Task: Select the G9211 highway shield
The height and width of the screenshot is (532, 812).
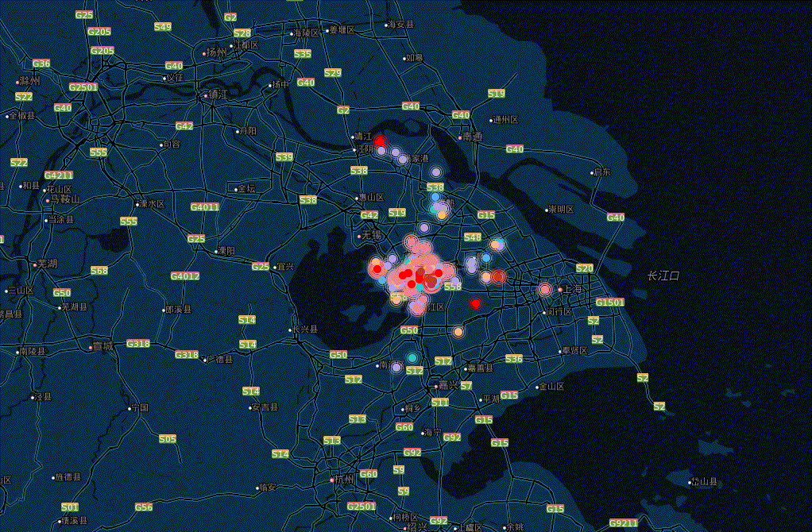Action: [x=624, y=523]
